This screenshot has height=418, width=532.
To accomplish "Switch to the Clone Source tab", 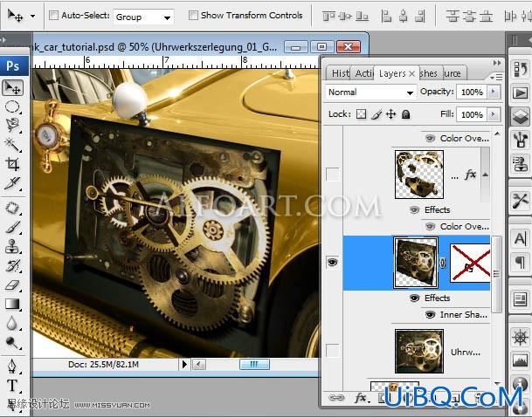I will pyautogui.click(x=453, y=73).
